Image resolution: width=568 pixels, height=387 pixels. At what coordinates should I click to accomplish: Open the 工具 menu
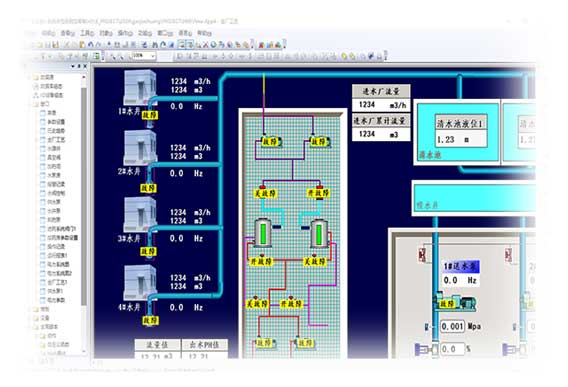coord(87,33)
